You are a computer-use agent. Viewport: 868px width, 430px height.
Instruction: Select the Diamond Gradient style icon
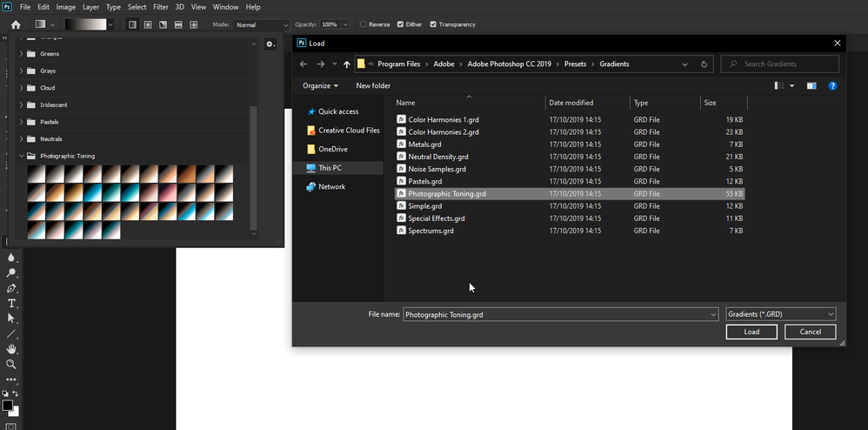tap(194, 24)
